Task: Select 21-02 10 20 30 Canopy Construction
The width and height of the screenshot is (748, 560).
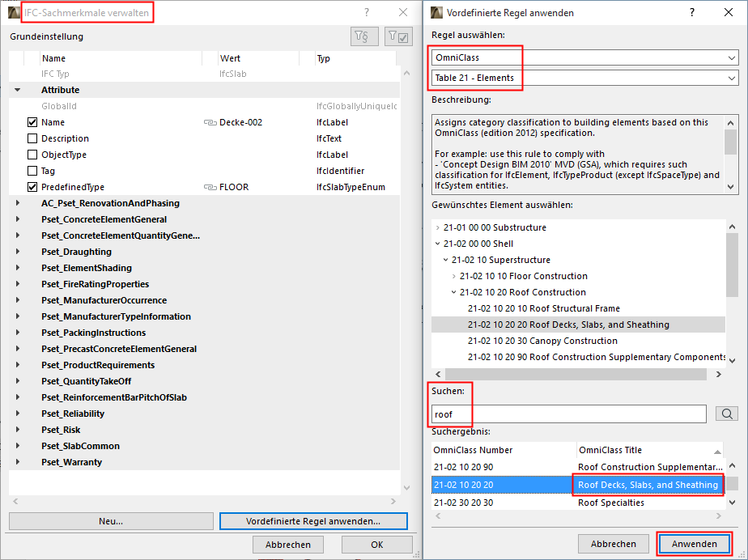Action: coord(542,341)
